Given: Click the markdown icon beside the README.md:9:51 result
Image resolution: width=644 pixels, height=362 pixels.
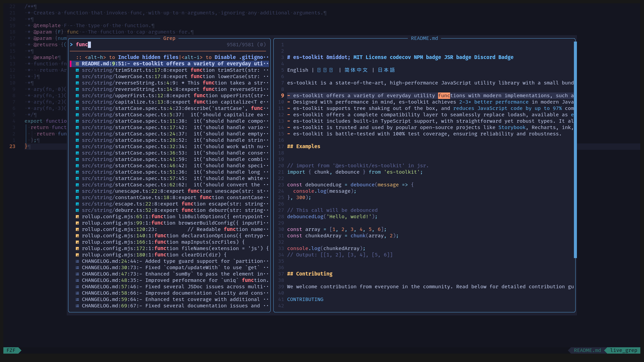Looking at the screenshot, I should [77, 63].
